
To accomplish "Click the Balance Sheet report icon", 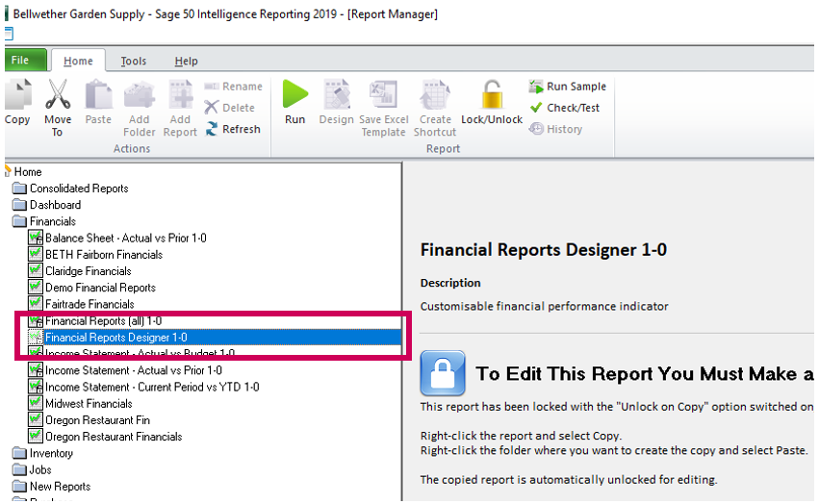I will click(36, 239).
